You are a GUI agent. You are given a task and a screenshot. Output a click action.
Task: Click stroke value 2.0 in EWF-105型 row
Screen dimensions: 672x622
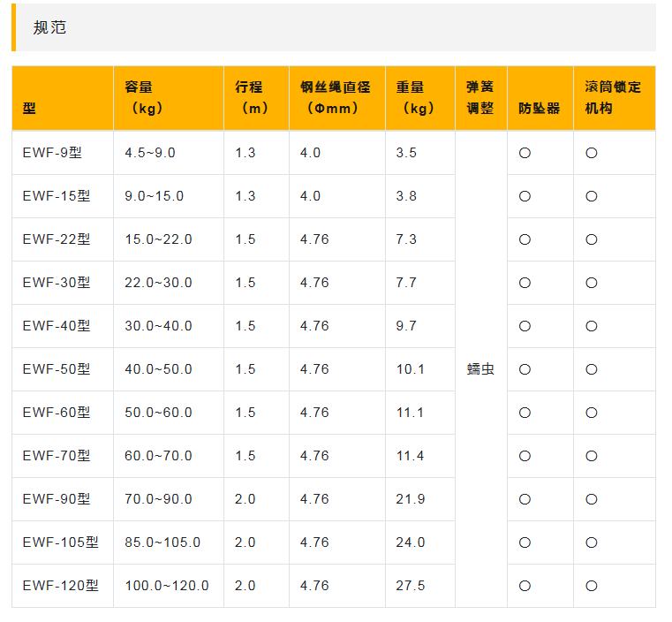point(245,542)
